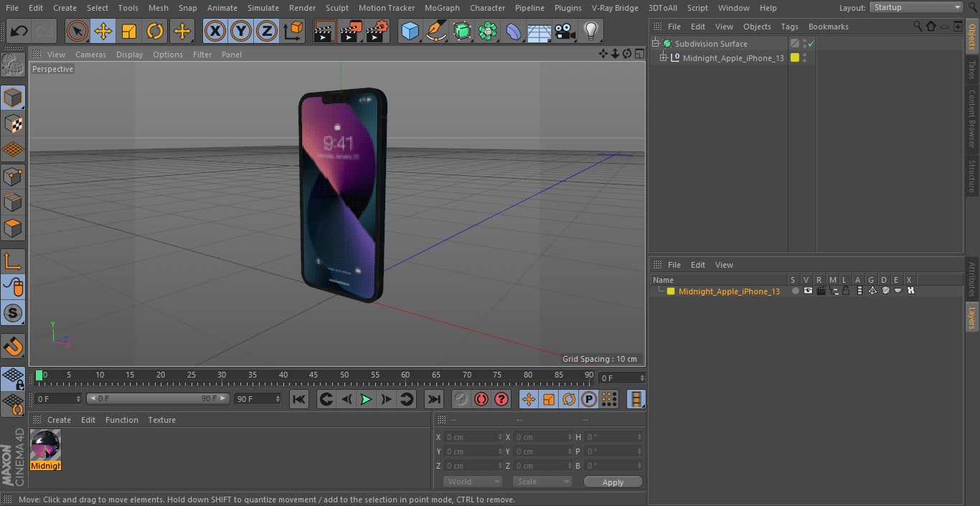Switch to Polygons mode in left sidebar
This screenshot has height=506, width=980.
coord(13,228)
